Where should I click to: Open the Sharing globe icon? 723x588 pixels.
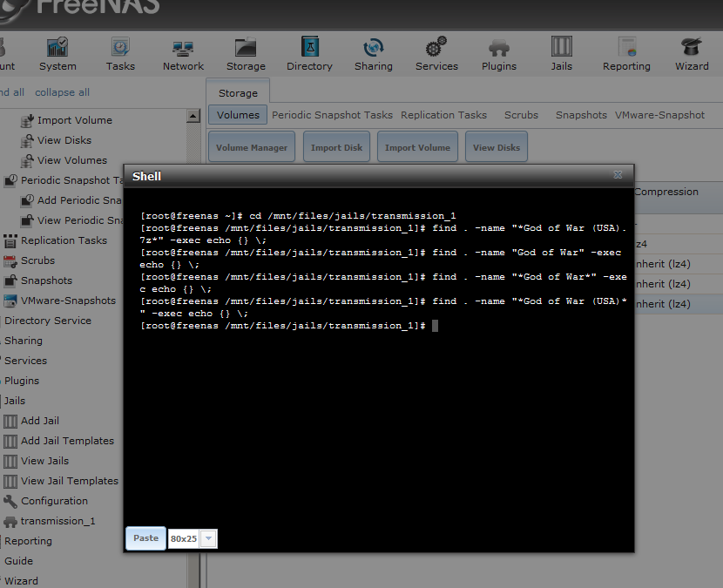(x=373, y=48)
